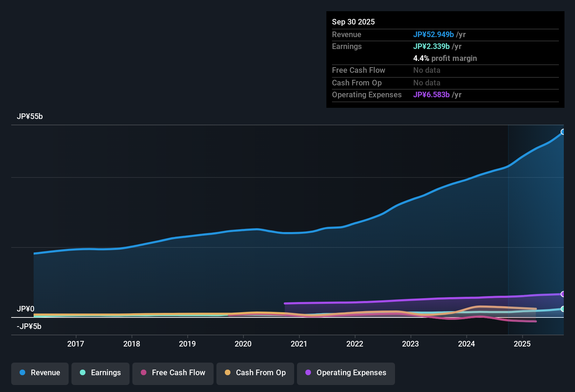Hide the Operating Expenses series

(x=346, y=373)
